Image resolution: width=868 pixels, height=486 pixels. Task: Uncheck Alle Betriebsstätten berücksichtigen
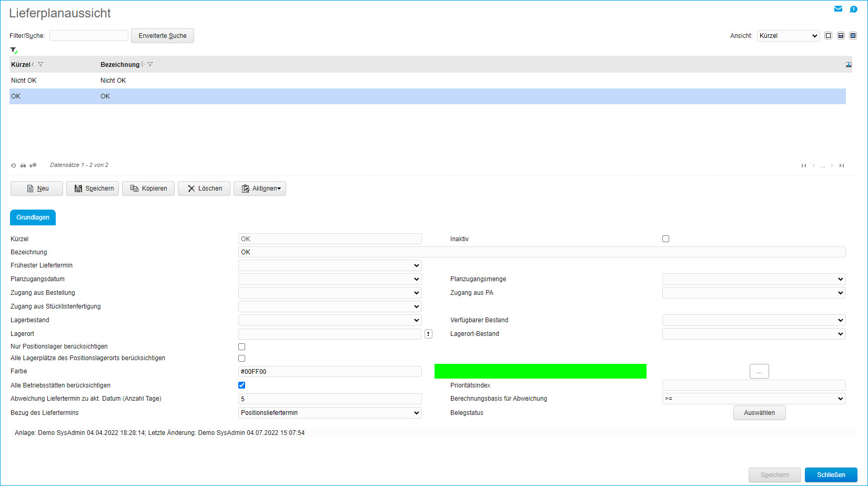click(x=241, y=385)
